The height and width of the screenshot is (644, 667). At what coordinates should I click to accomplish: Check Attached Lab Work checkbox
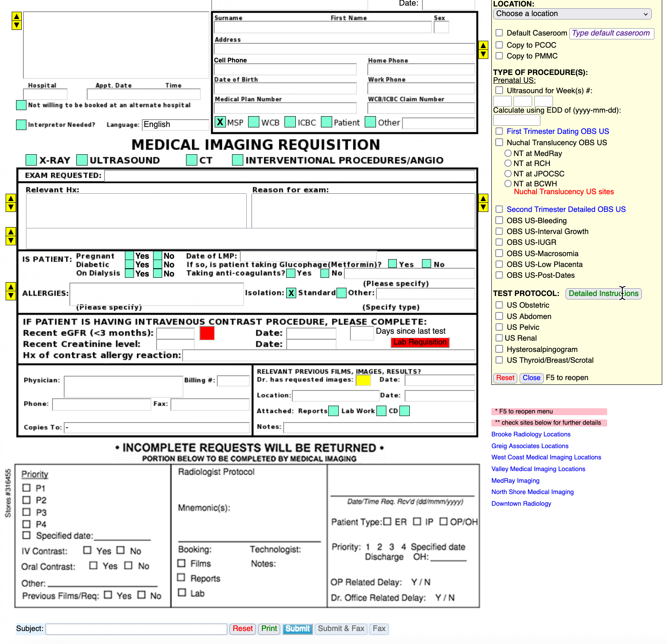(381, 411)
